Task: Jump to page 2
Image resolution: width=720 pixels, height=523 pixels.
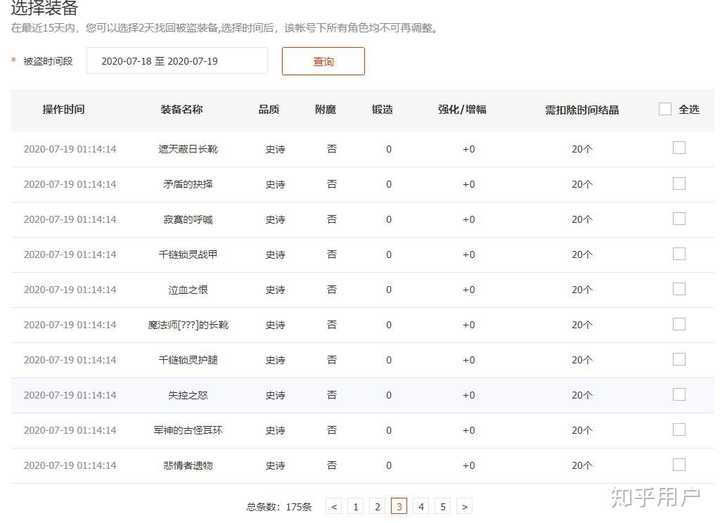Action: (377, 506)
